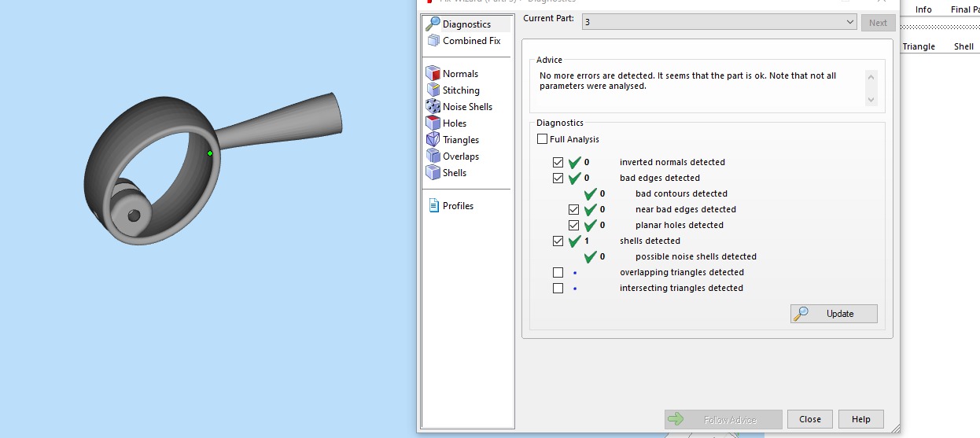The image size is (980, 438).
Task: Switch to the Triangle tab
Action: click(919, 46)
